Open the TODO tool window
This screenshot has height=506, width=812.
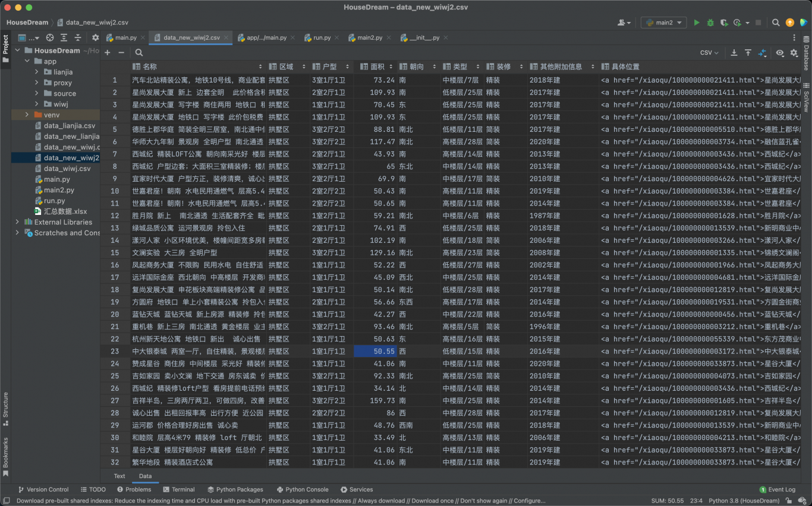tap(93, 489)
